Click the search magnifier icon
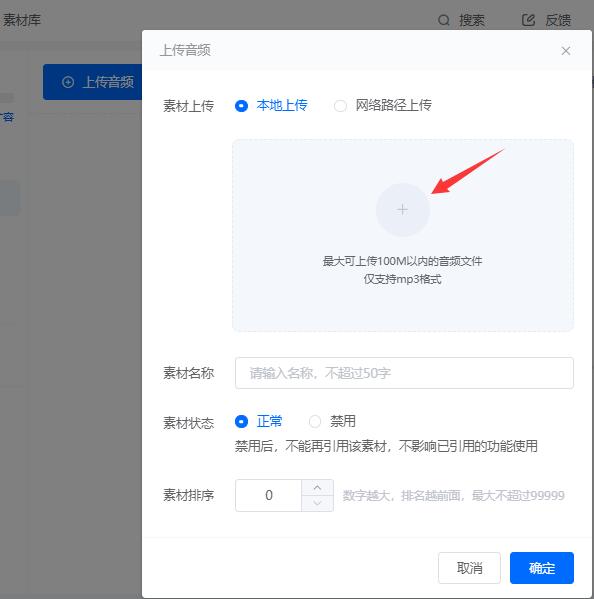 (x=443, y=20)
